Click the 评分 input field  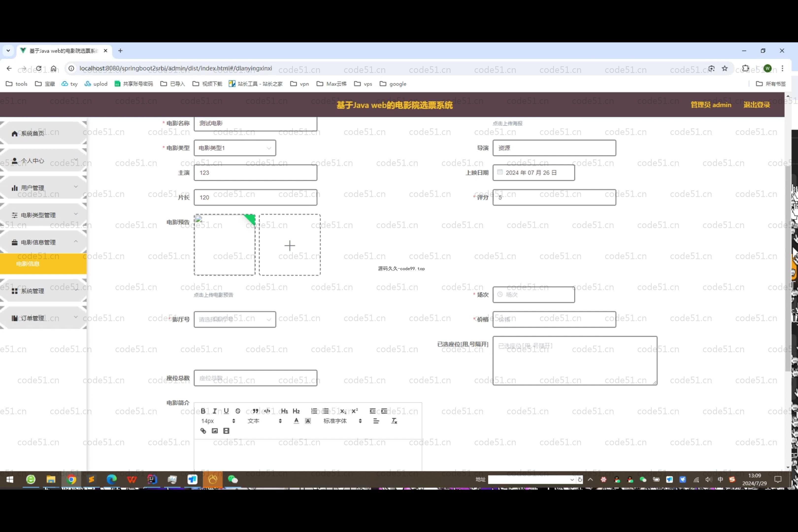[x=554, y=198]
